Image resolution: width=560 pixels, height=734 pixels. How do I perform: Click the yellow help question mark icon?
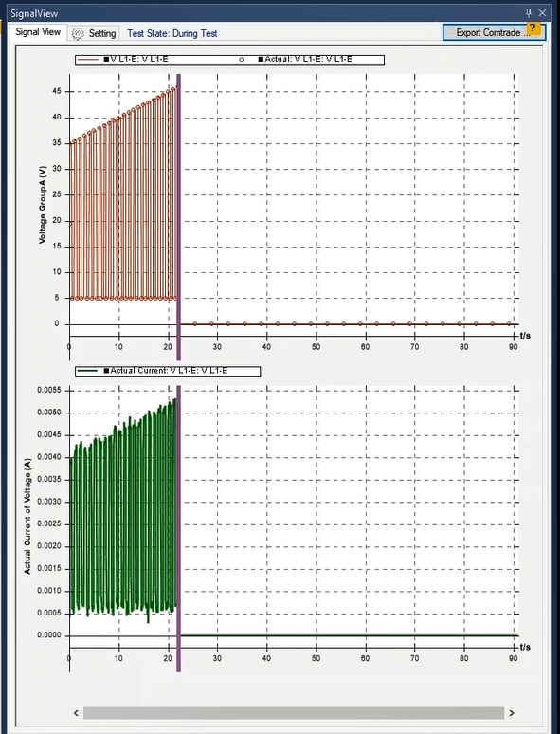pos(533,28)
